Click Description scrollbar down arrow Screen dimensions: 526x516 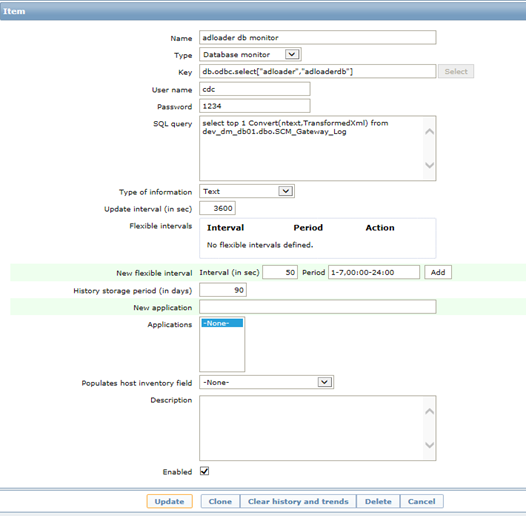(429, 445)
